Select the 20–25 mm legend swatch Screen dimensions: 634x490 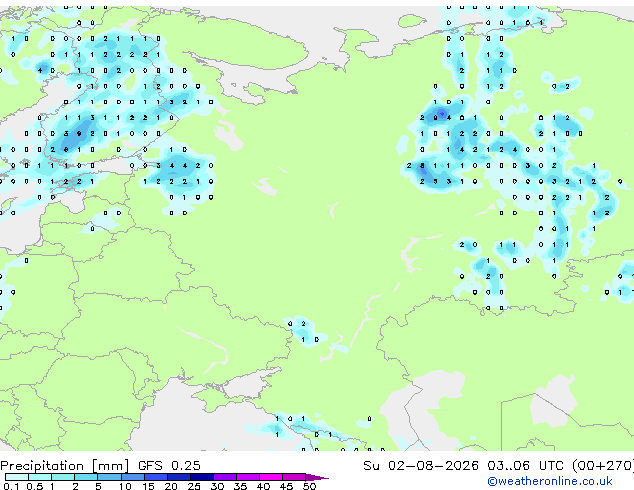coord(179,477)
